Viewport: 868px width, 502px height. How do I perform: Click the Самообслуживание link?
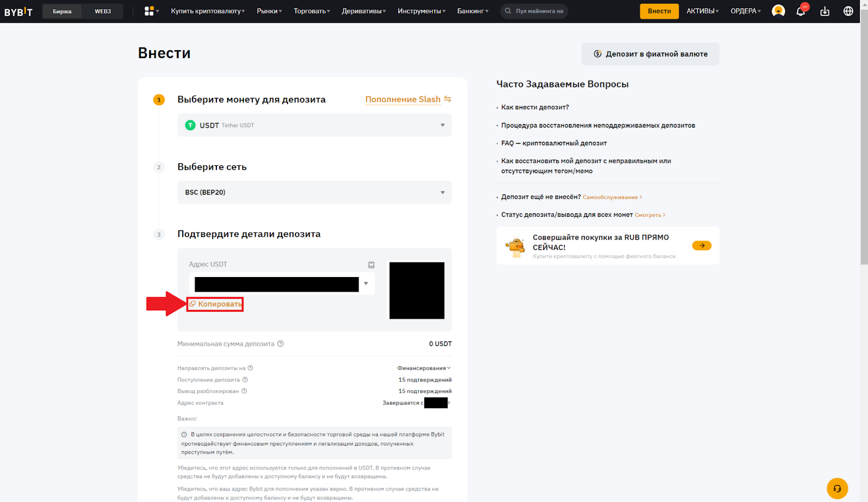pyautogui.click(x=612, y=197)
